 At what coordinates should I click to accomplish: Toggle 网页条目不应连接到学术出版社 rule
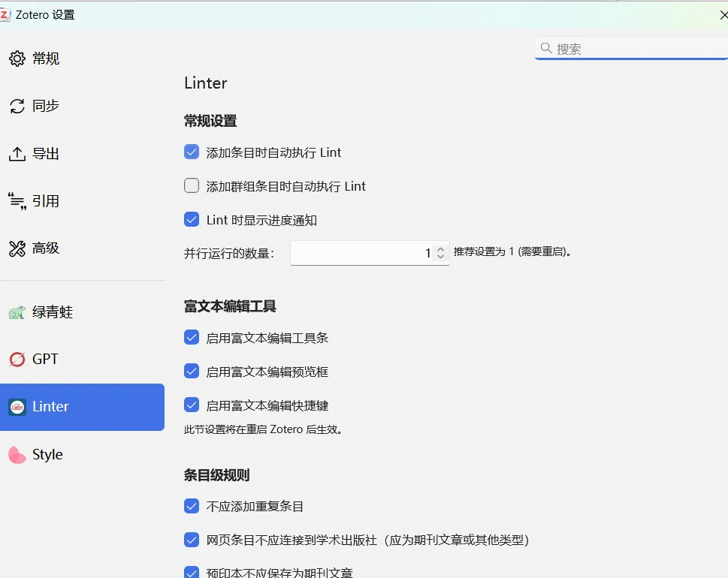(x=192, y=540)
